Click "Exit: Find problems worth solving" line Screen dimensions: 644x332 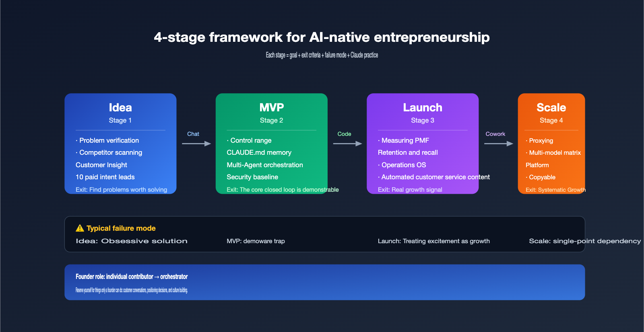tap(121, 190)
